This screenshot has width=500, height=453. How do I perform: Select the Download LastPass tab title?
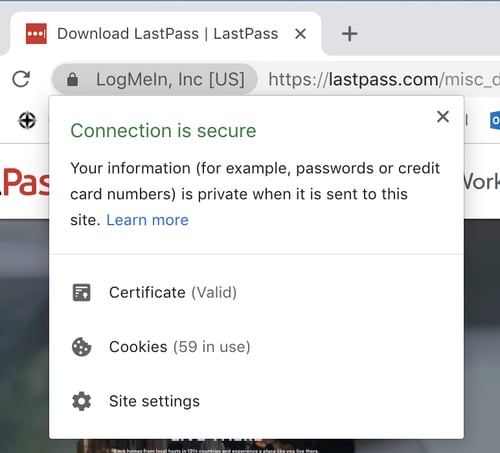click(x=168, y=34)
